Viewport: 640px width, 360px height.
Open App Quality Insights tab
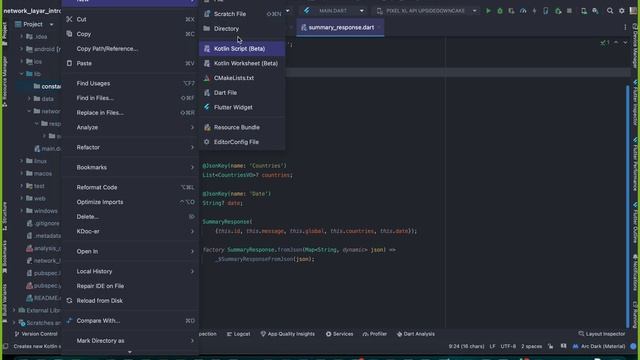(x=288, y=334)
